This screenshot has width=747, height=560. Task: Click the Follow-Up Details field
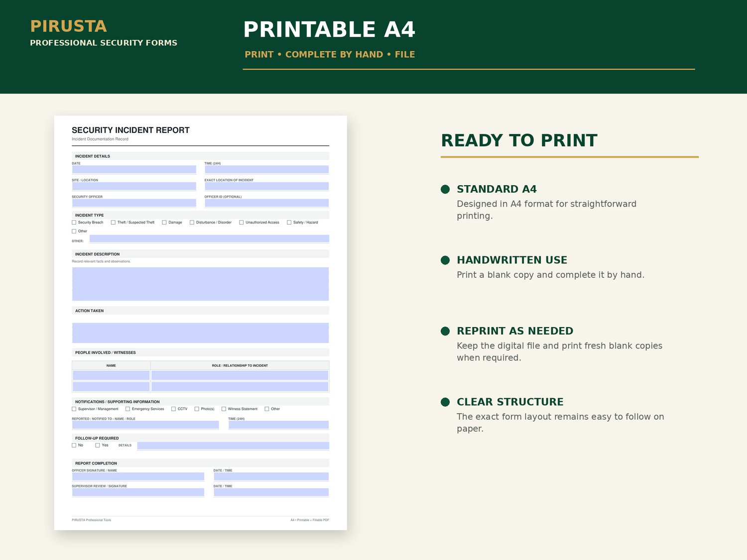(233, 446)
